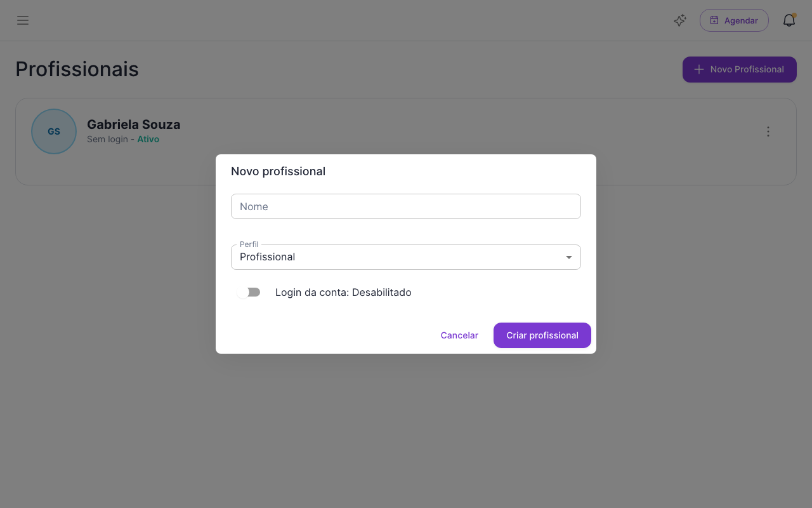Click the Nome input field

406,206
